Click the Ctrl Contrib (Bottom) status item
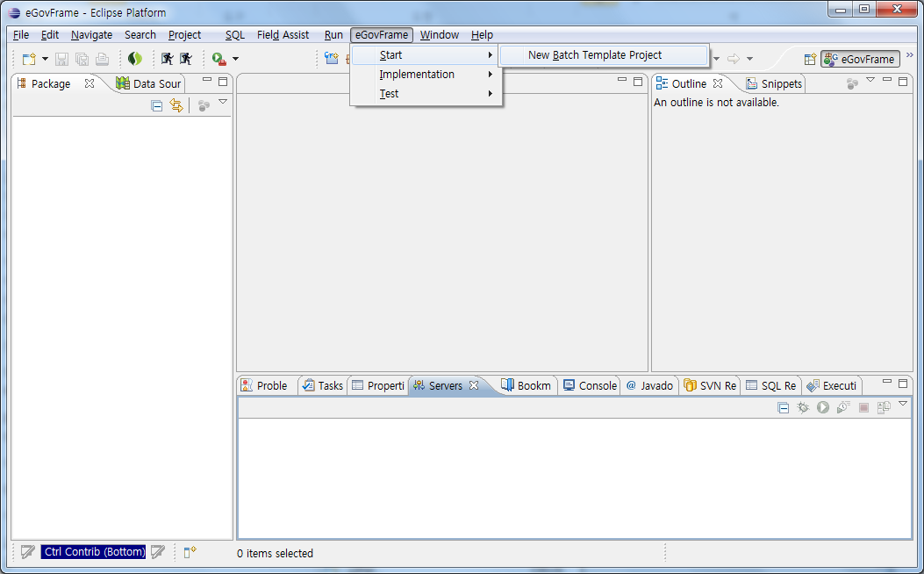Image resolution: width=924 pixels, height=574 pixels. [x=93, y=552]
